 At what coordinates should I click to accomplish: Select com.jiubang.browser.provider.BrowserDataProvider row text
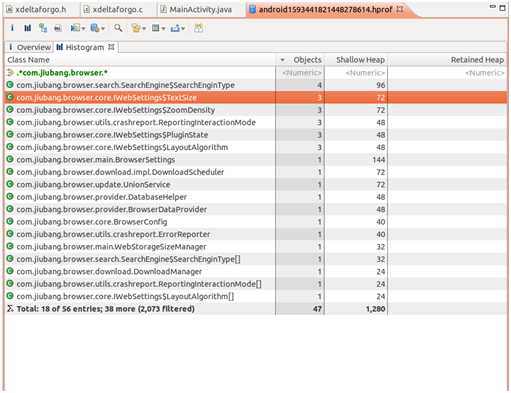[112, 209]
